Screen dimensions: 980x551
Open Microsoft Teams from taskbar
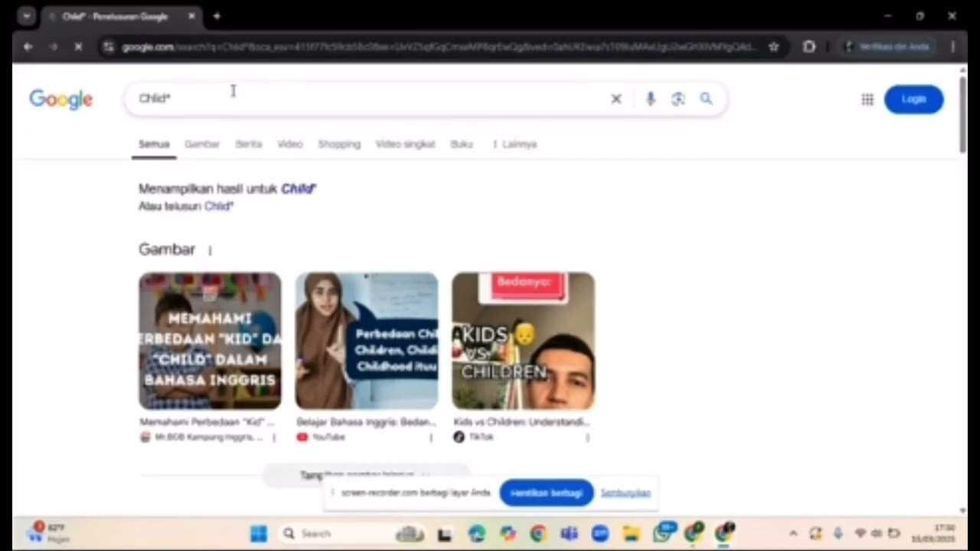[x=569, y=533]
